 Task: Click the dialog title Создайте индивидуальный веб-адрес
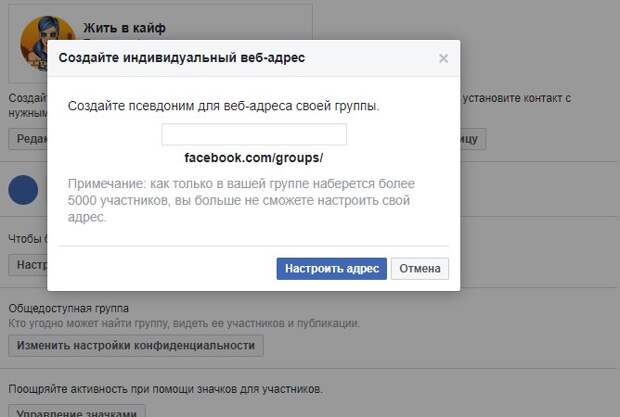182,58
